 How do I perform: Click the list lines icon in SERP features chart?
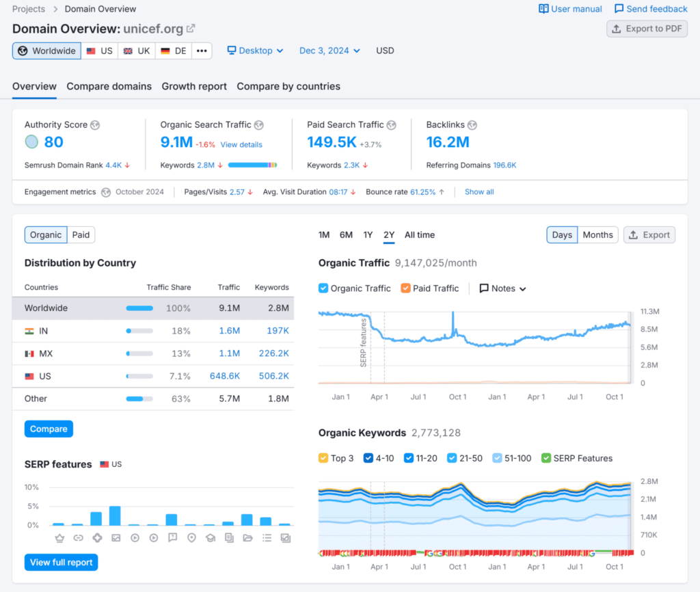(267, 538)
